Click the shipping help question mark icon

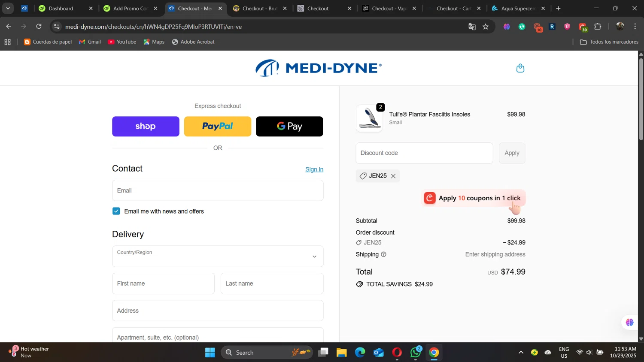[x=383, y=254]
